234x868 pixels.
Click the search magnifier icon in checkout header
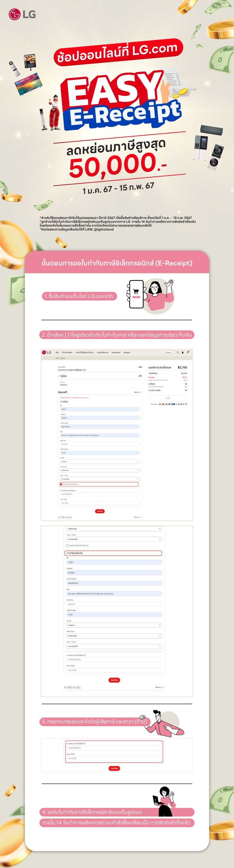click(178, 352)
